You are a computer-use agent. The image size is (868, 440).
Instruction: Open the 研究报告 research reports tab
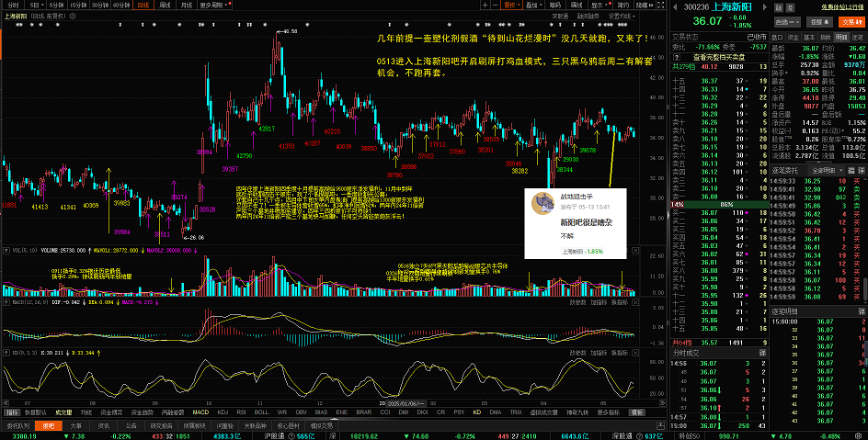(161, 425)
